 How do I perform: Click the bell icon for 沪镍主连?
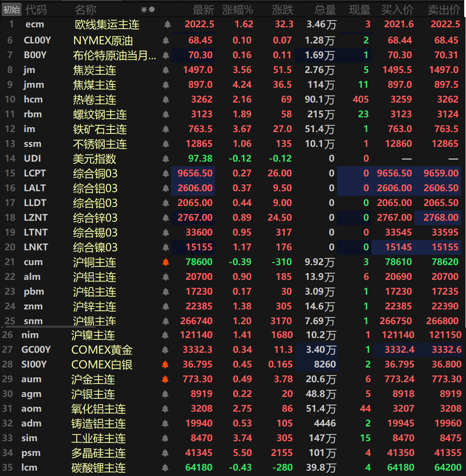click(165, 335)
